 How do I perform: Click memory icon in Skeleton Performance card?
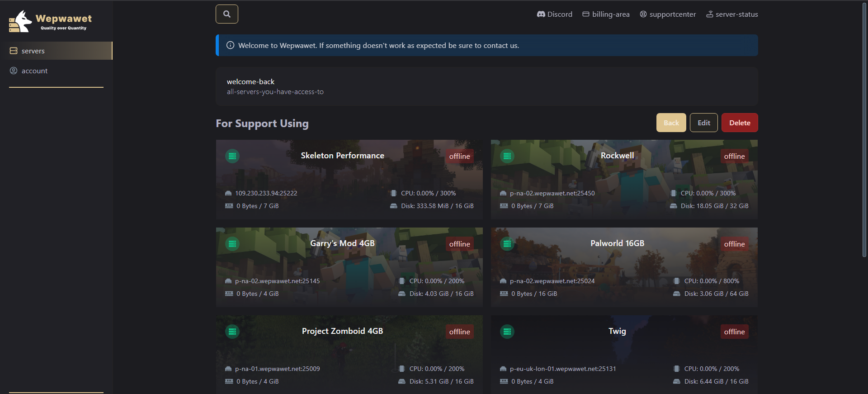(229, 206)
